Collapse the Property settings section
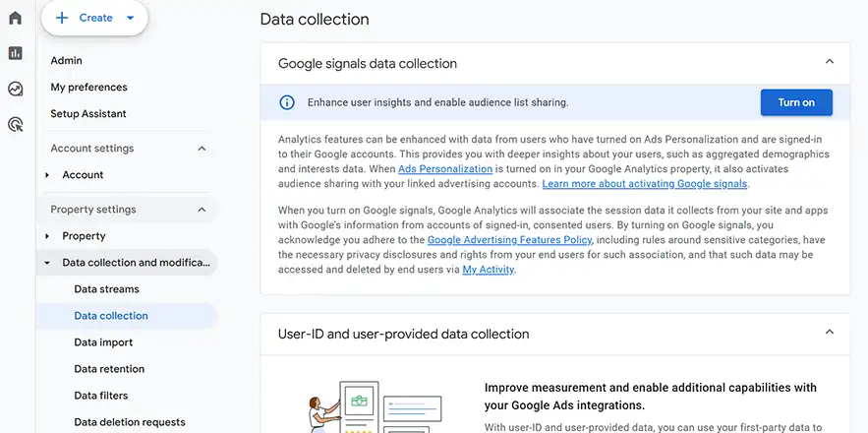The width and height of the screenshot is (868, 433). (203, 210)
